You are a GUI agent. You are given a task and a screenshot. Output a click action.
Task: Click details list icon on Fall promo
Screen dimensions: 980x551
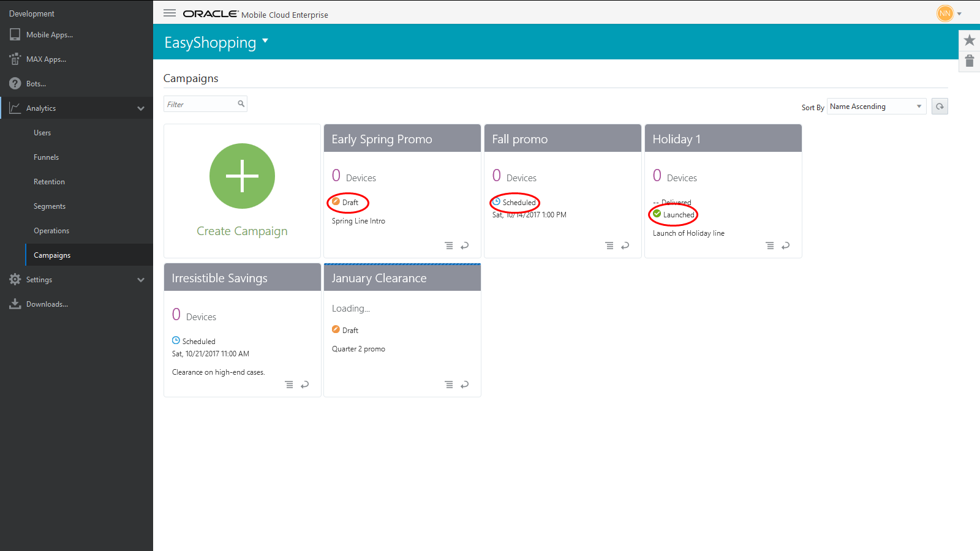609,246
